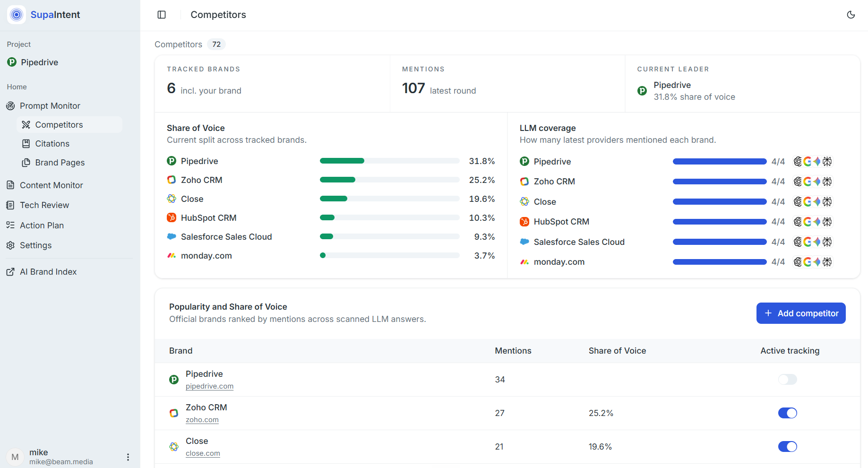868x468 pixels.
Task: Toggle active tracking for Pipedrive
Action: click(x=787, y=380)
